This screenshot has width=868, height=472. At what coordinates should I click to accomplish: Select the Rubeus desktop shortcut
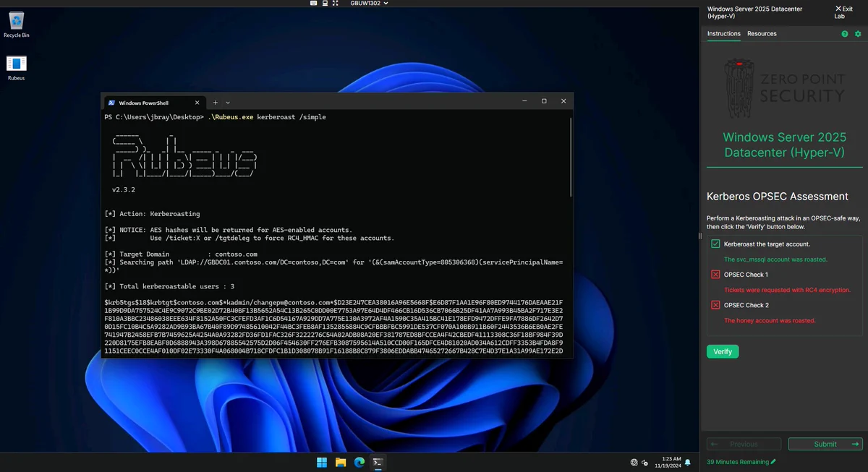[x=16, y=67]
